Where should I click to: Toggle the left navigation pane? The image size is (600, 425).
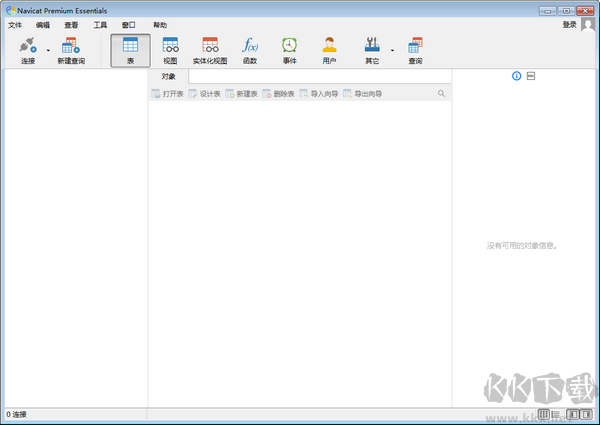[573, 414]
